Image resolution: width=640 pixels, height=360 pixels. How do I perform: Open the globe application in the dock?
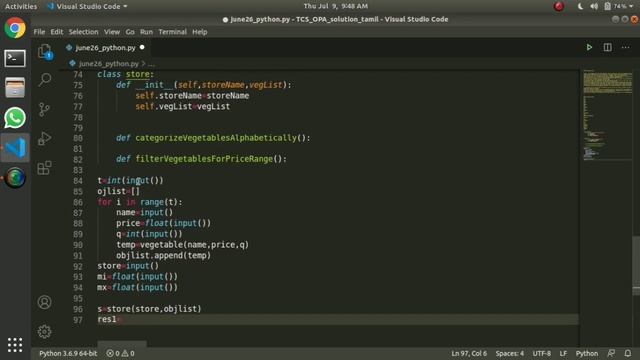(15, 178)
